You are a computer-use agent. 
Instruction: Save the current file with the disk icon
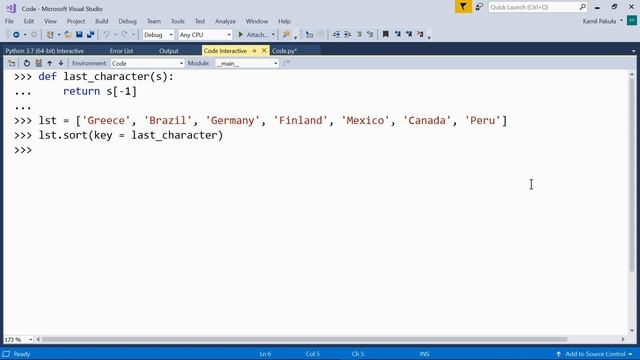click(79, 35)
